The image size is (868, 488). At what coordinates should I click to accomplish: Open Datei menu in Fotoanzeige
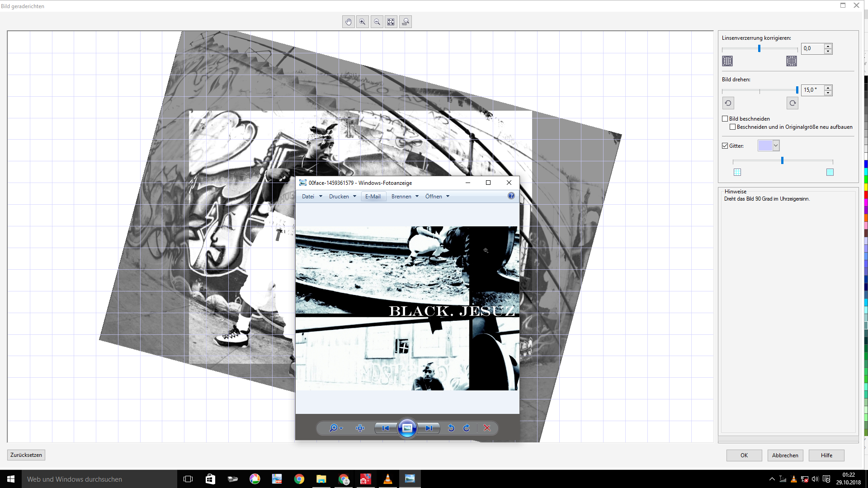[312, 197]
